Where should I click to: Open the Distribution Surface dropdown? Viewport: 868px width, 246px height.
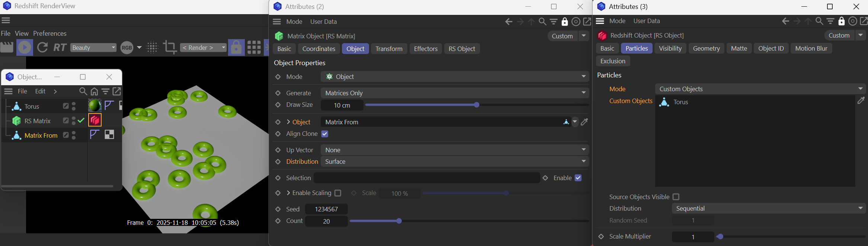click(x=455, y=162)
